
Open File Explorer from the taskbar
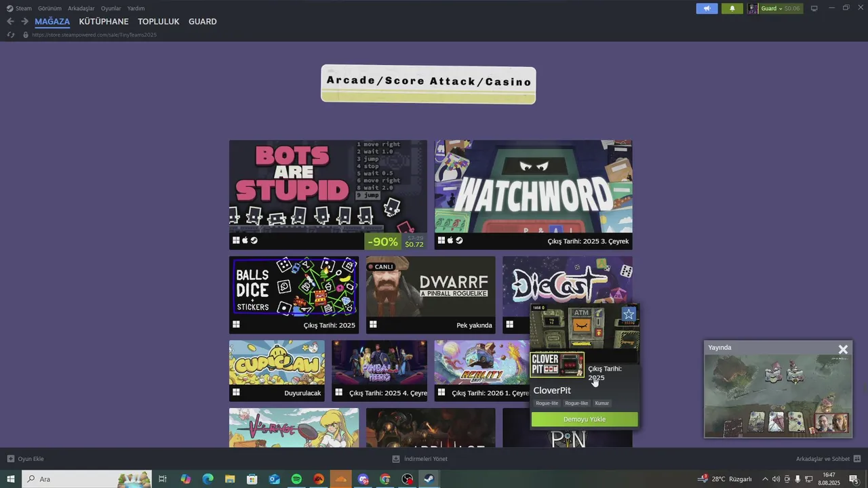(230, 479)
